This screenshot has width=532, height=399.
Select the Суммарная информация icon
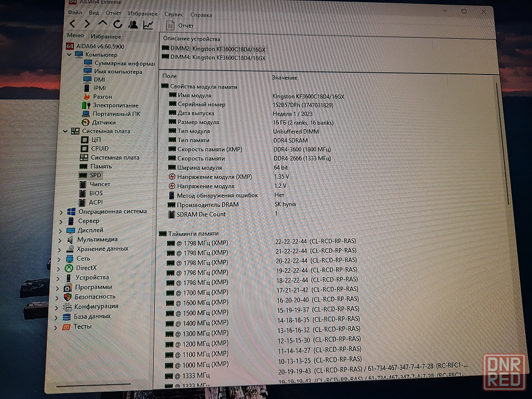pyautogui.click(x=88, y=63)
